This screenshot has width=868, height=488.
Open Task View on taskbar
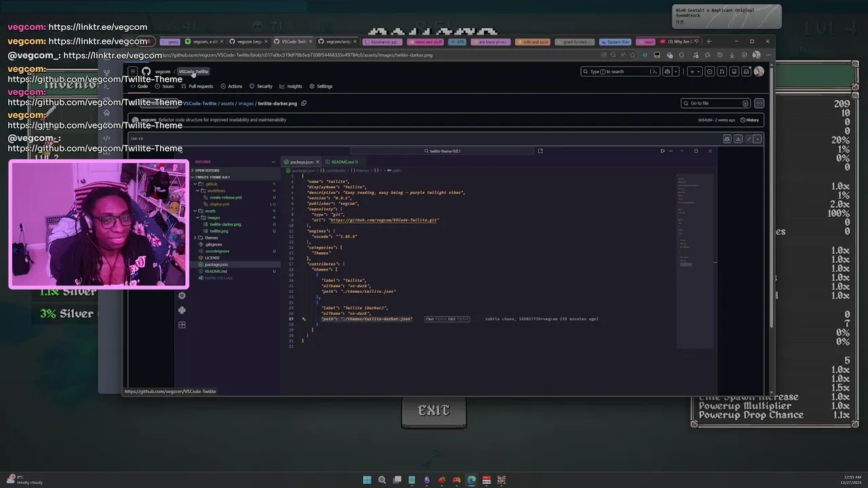tap(397, 480)
